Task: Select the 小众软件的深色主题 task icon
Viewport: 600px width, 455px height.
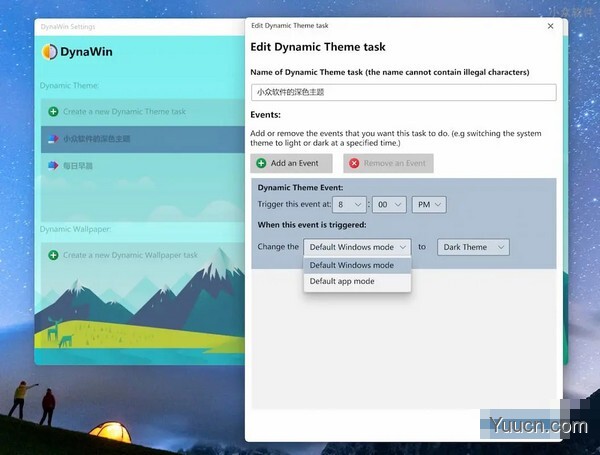Action: point(53,138)
